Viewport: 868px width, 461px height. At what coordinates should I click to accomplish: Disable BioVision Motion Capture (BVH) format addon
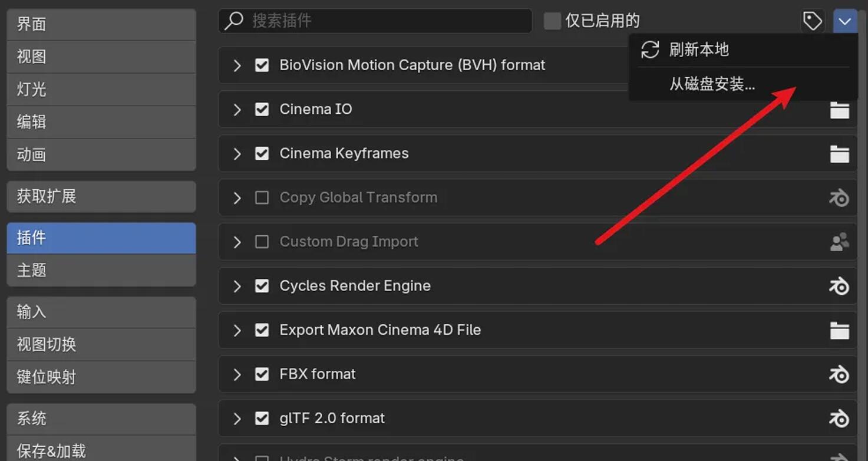[262, 65]
